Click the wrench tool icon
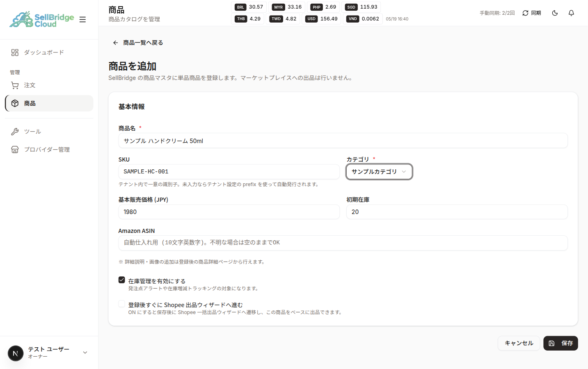The image size is (588, 369). coord(15,132)
